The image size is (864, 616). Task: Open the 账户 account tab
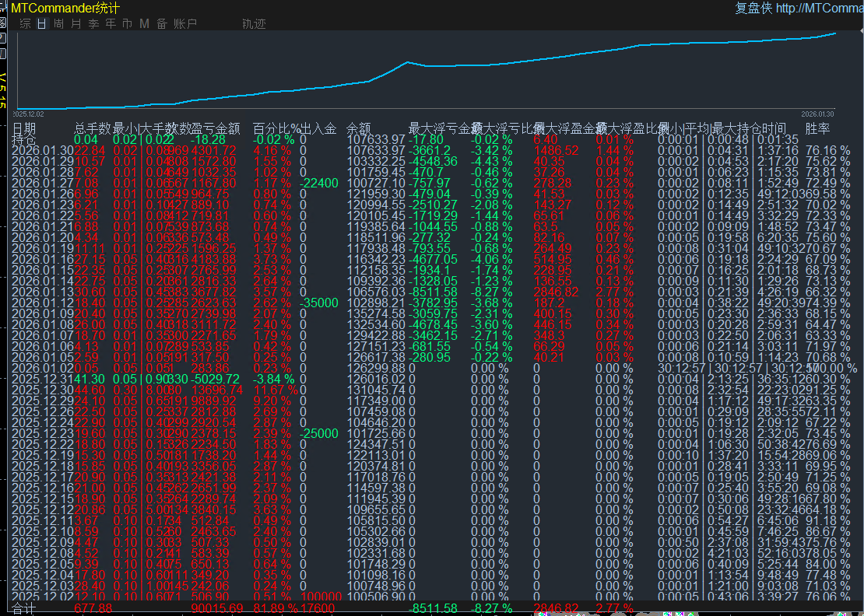pos(185,23)
